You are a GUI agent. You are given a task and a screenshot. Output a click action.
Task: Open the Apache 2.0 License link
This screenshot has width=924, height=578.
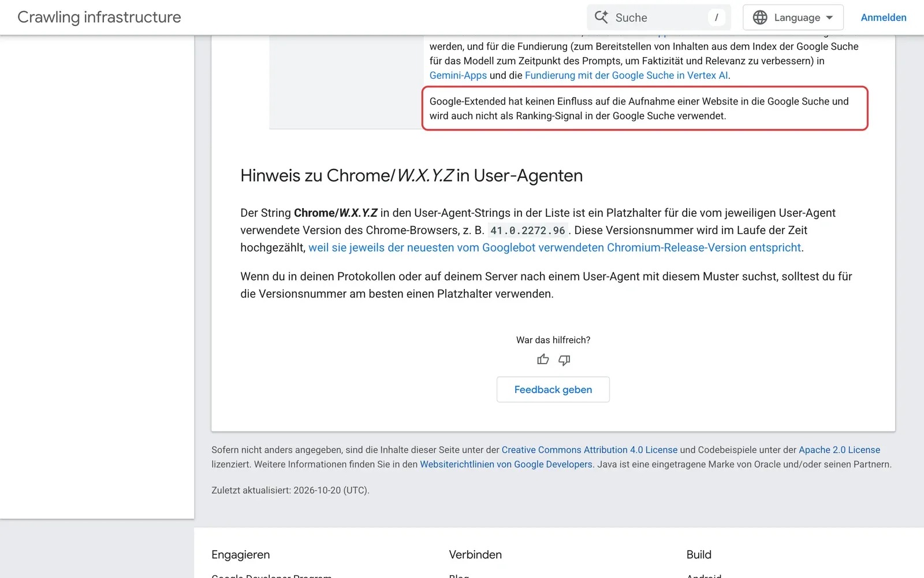839,450
